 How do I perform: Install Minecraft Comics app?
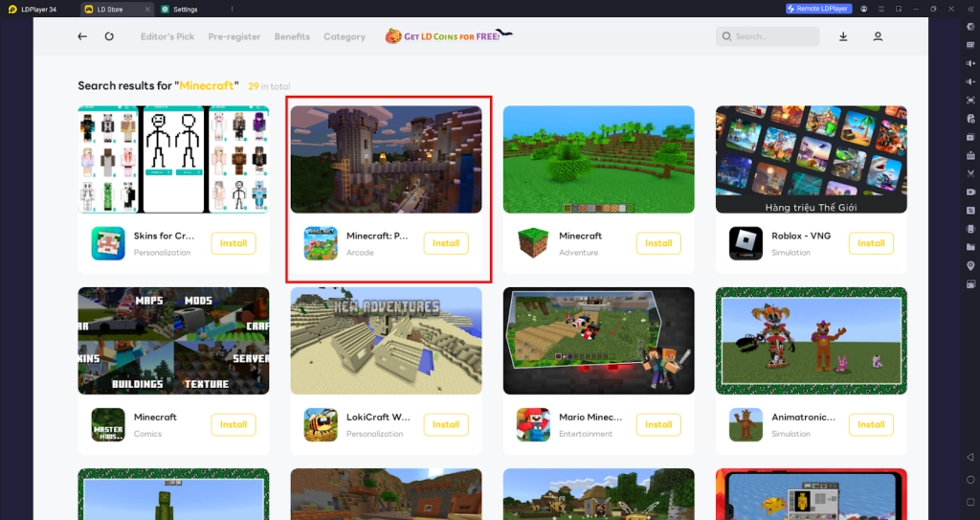pos(234,425)
